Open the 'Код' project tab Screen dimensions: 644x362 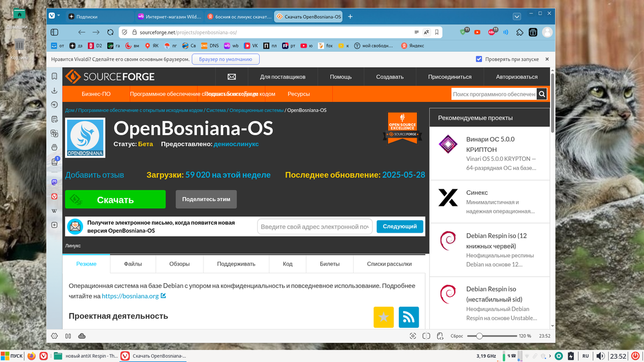[288, 264]
